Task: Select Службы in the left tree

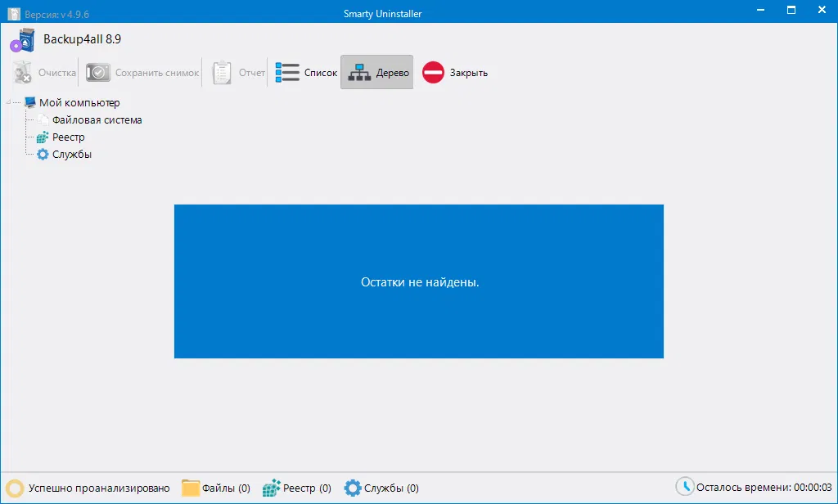Action: coord(70,154)
